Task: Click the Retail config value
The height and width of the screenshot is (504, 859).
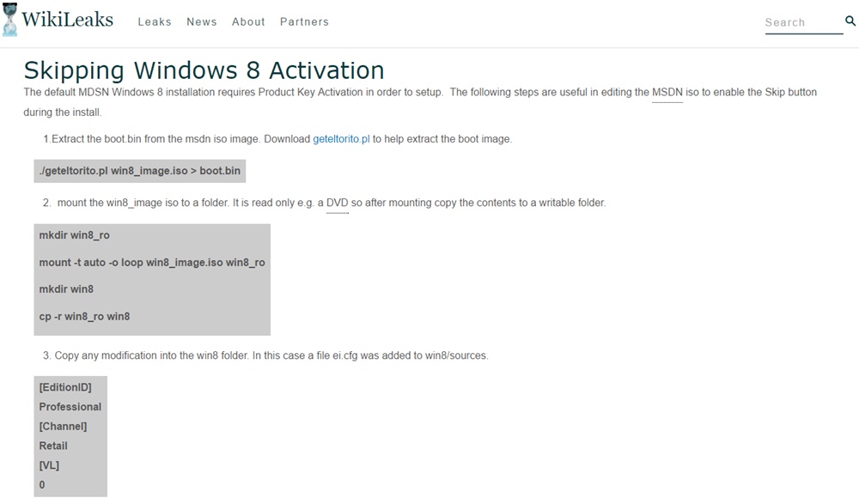Action: click(x=53, y=446)
